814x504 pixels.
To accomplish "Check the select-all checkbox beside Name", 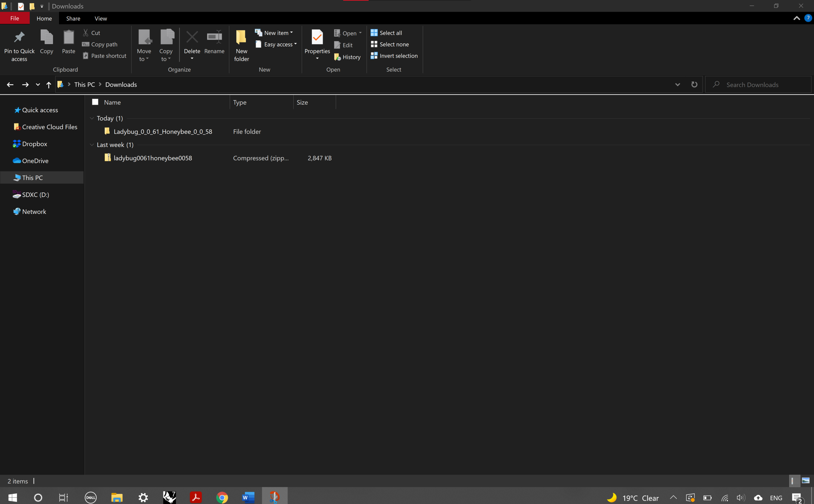I will point(95,102).
